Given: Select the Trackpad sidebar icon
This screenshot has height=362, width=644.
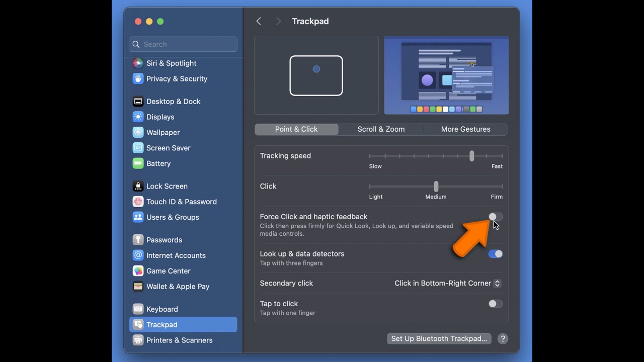Looking at the screenshot, I should point(138,325).
